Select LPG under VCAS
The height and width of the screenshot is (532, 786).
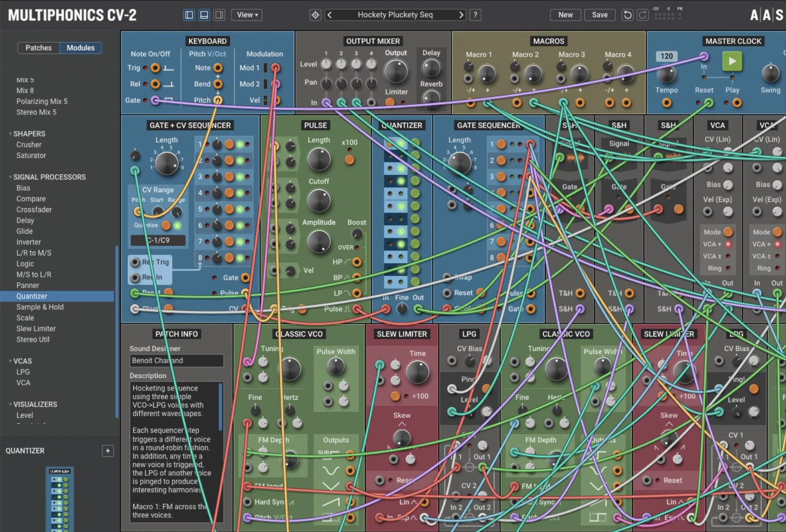[23, 372]
